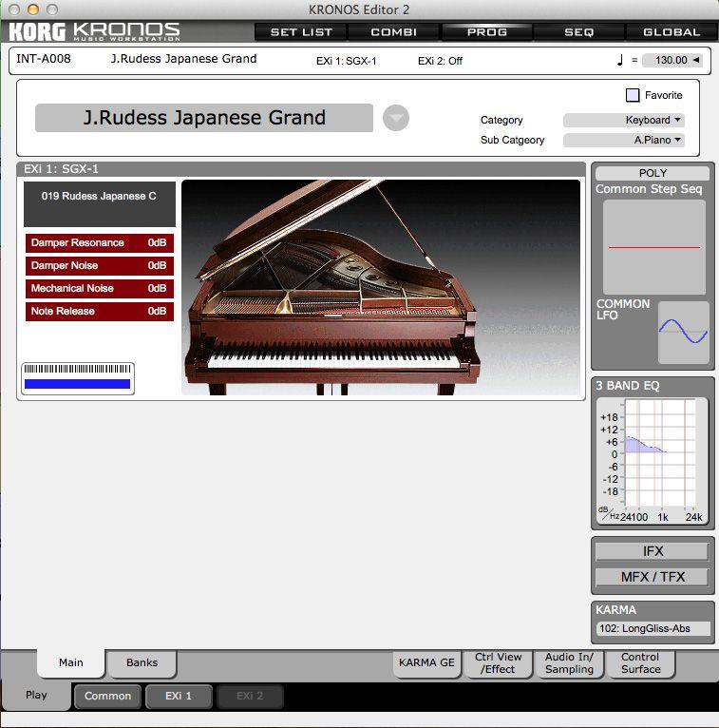
Task: Open the 3 Band EQ graph
Action: click(x=652, y=461)
